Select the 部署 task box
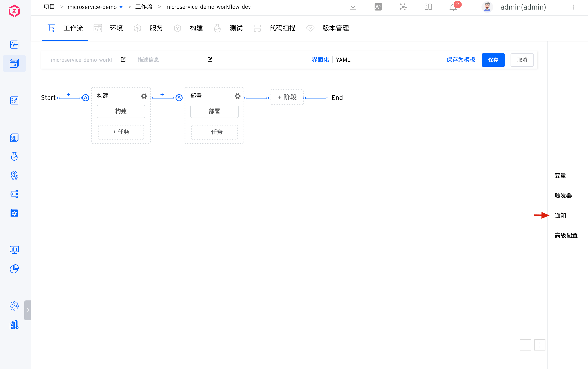 point(214,111)
